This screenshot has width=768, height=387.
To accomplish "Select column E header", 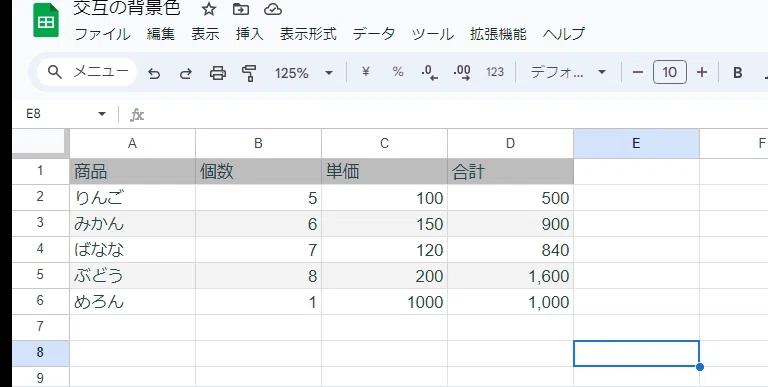I will [636, 143].
